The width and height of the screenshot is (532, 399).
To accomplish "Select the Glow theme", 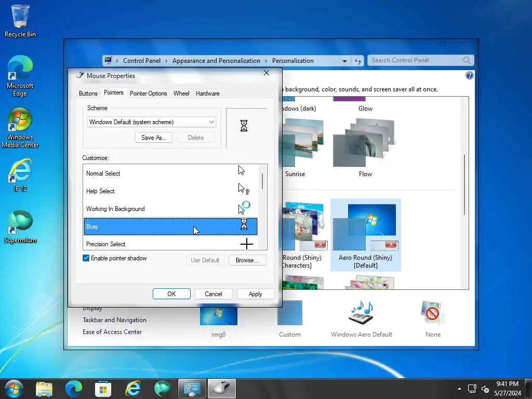I will point(365,105).
